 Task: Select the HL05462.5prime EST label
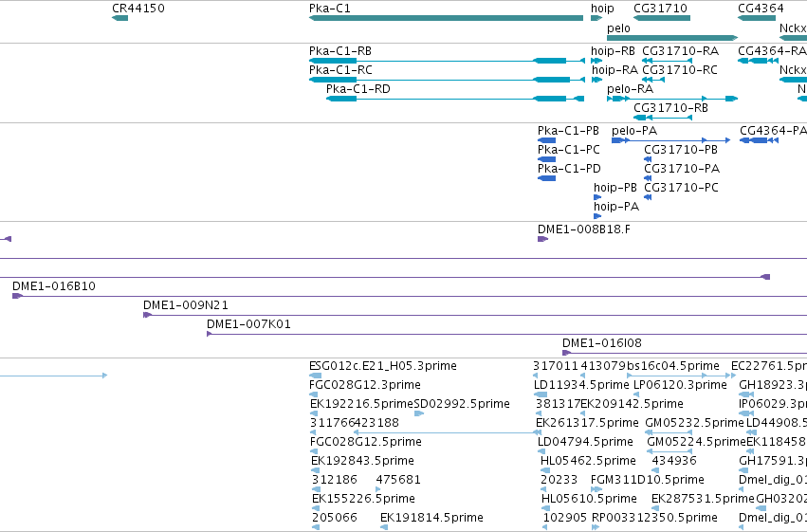[588, 461]
